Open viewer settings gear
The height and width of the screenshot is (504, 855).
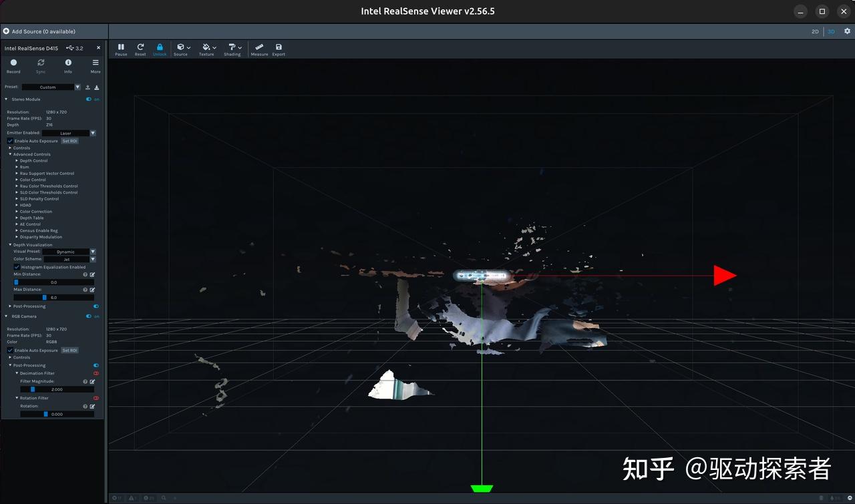pos(848,31)
